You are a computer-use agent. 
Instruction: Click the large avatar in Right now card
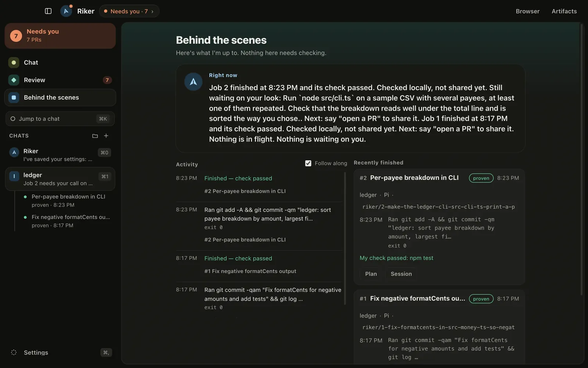(193, 82)
